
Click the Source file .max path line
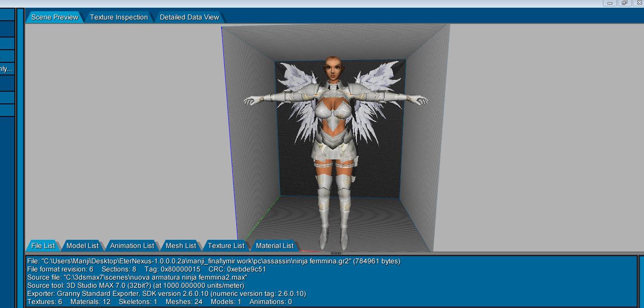pyautogui.click(x=137, y=277)
